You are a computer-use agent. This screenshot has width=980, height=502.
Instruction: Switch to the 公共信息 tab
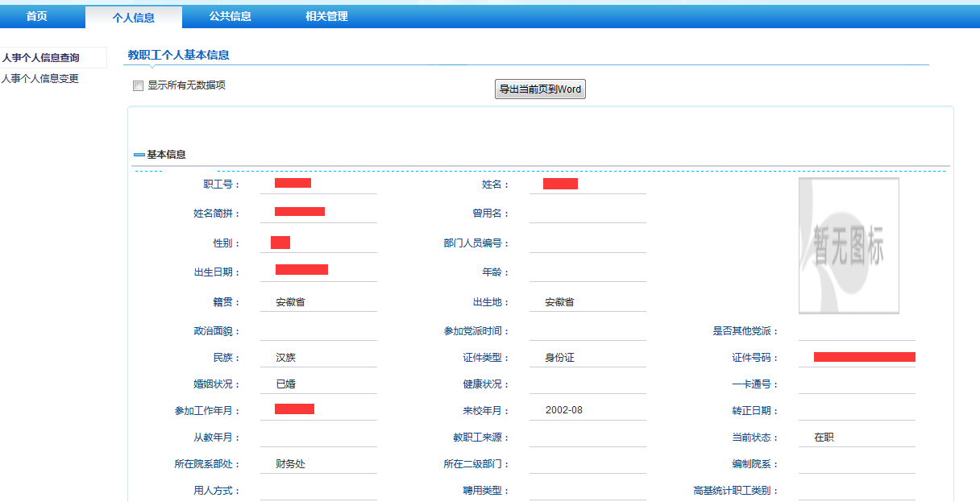tap(230, 16)
